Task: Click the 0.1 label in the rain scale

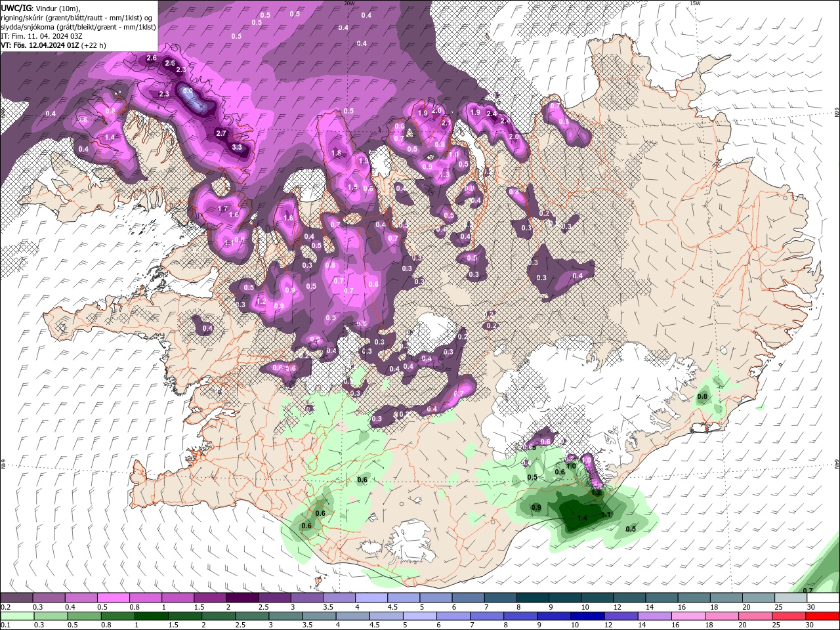Action: coord(7,625)
